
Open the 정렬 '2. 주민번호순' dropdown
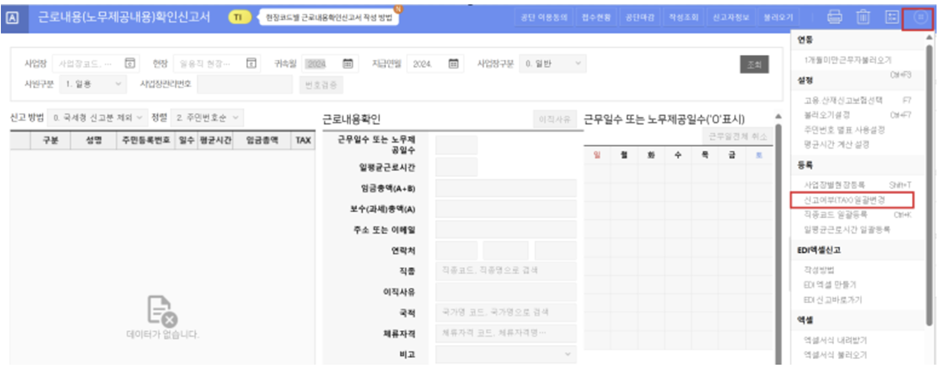tap(207, 117)
